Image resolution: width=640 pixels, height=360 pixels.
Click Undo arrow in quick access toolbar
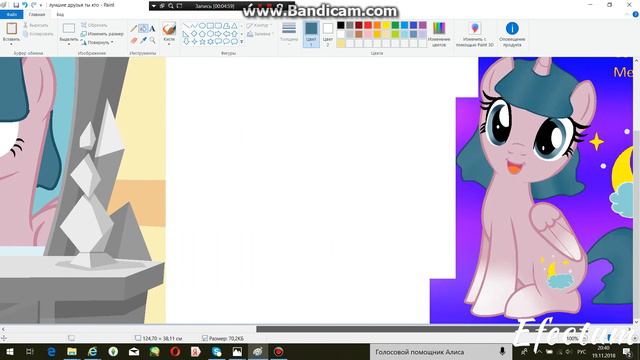24,5
